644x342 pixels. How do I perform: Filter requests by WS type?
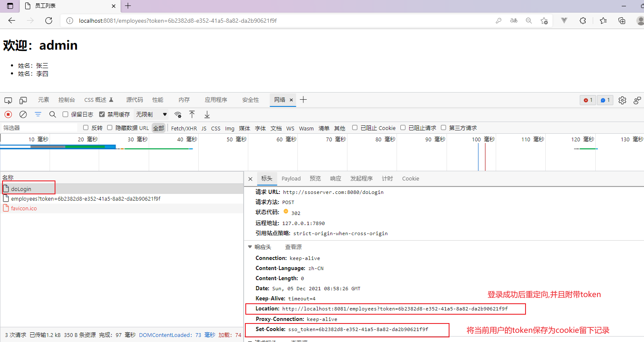[290, 128]
